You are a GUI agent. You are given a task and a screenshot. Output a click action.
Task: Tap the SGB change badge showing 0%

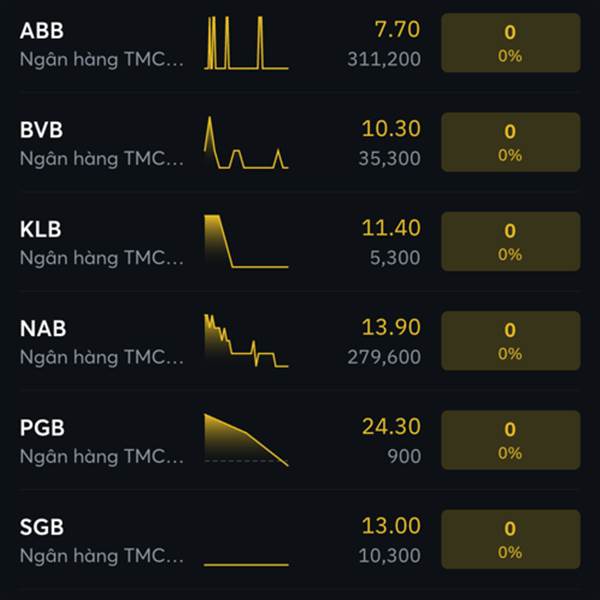click(x=511, y=539)
